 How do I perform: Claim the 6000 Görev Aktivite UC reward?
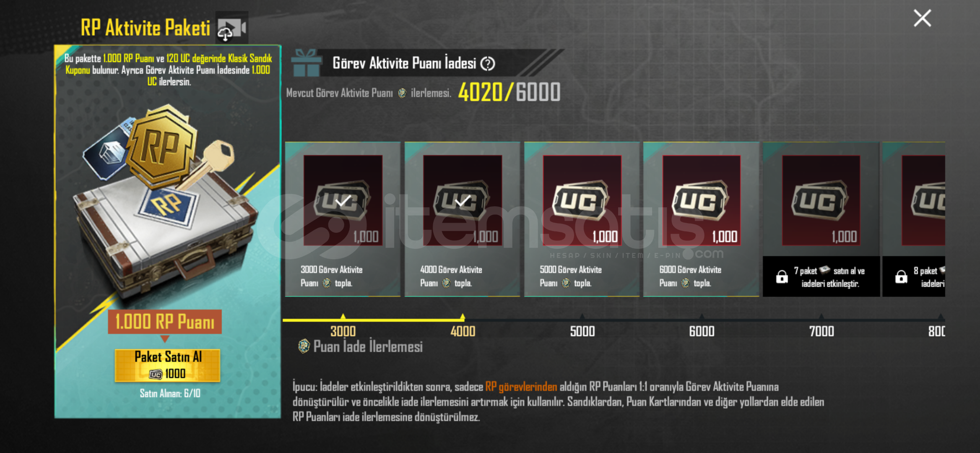[x=701, y=219]
